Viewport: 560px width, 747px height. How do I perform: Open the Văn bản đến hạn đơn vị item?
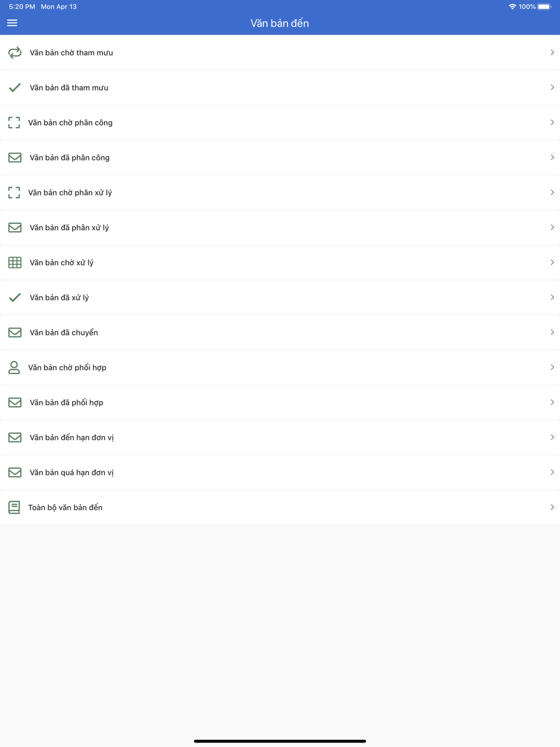coord(280,437)
